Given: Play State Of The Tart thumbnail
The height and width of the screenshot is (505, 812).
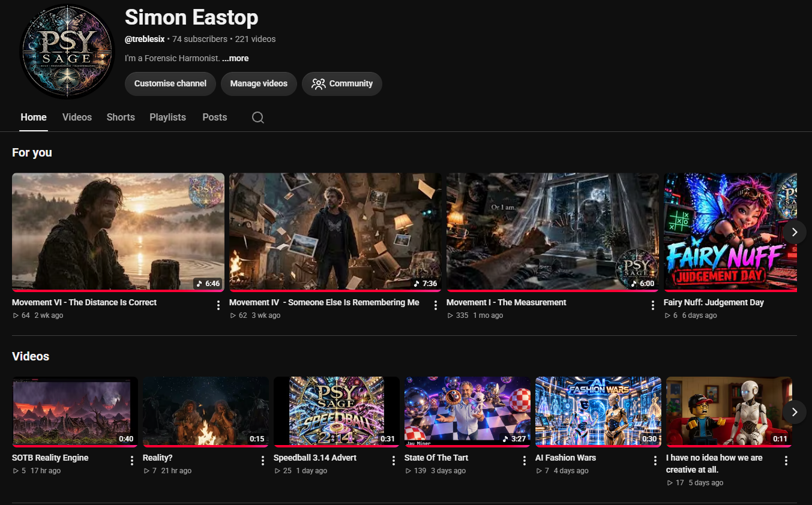Looking at the screenshot, I should [x=468, y=411].
